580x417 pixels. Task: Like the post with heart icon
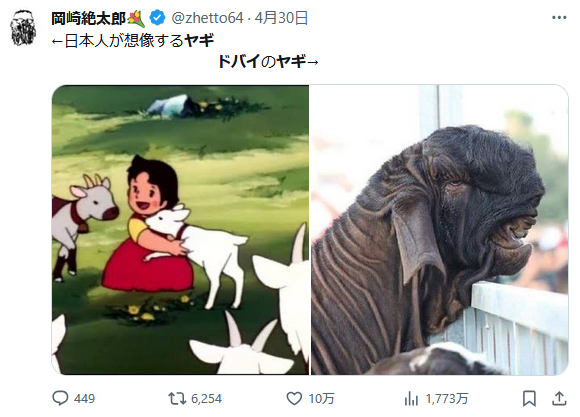(x=294, y=398)
